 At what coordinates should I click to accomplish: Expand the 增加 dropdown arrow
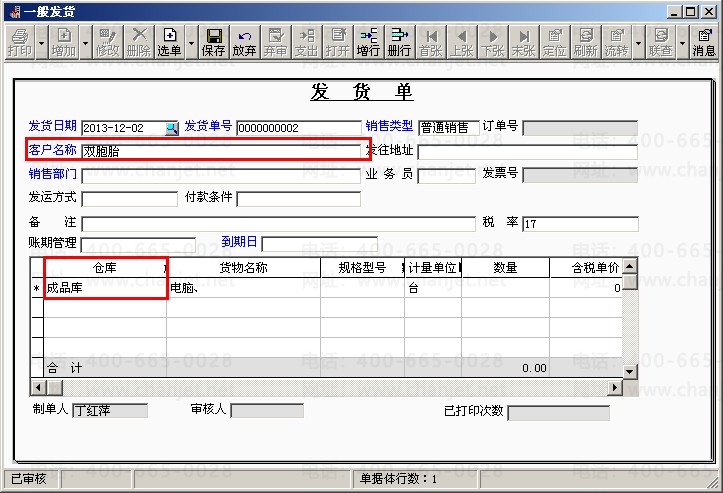pyautogui.click(x=86, y=42)
